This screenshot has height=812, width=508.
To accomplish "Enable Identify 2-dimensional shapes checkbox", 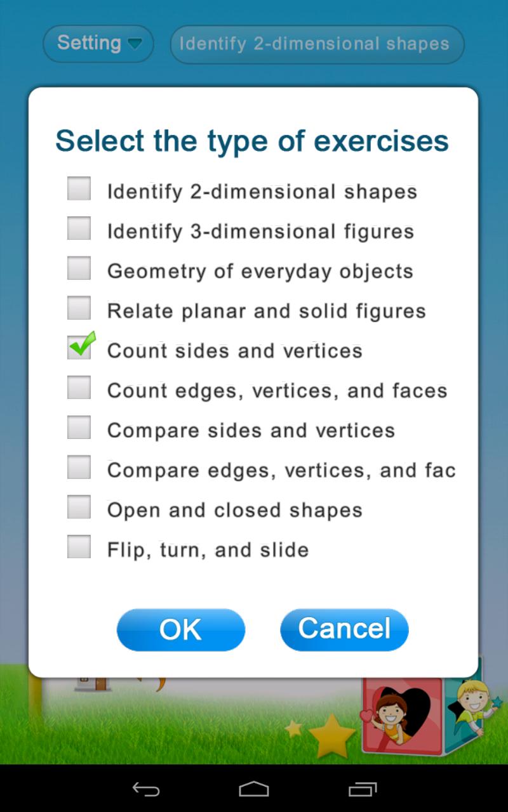I will click(x=79, y=189).
